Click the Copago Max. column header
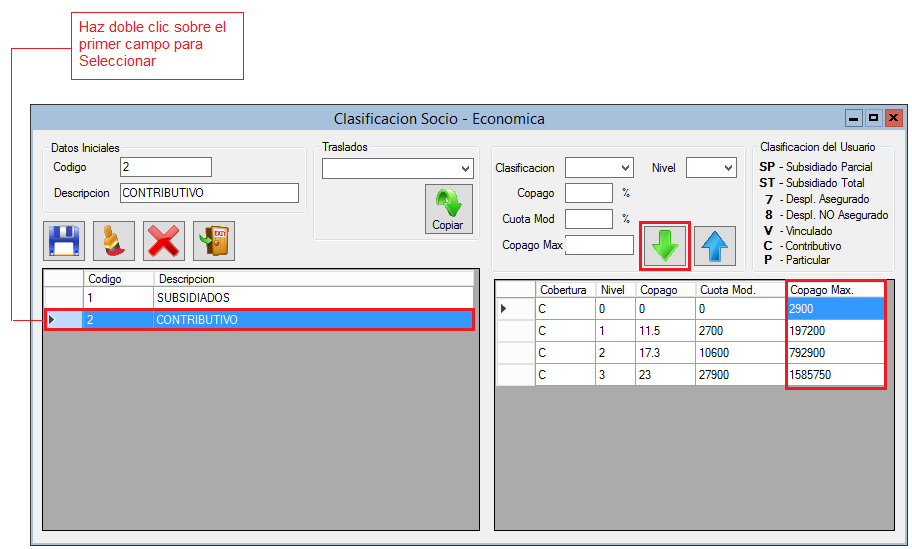 tap(835, 289)
